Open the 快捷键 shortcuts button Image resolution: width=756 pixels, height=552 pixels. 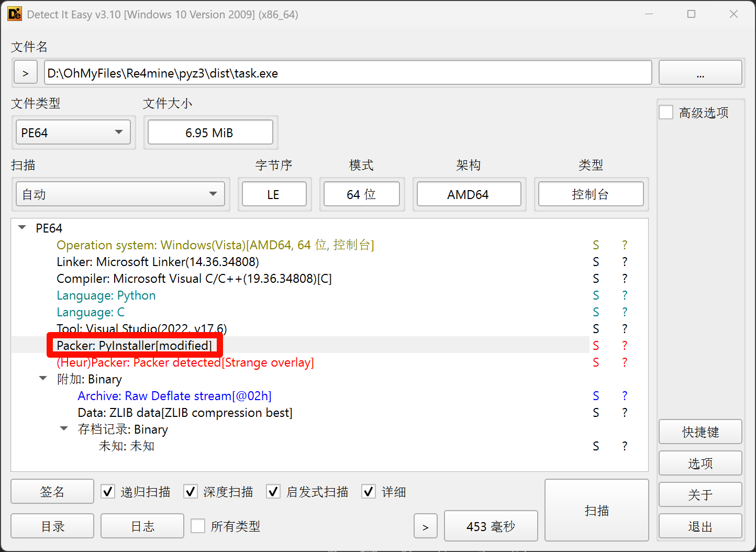click(701, 432)
